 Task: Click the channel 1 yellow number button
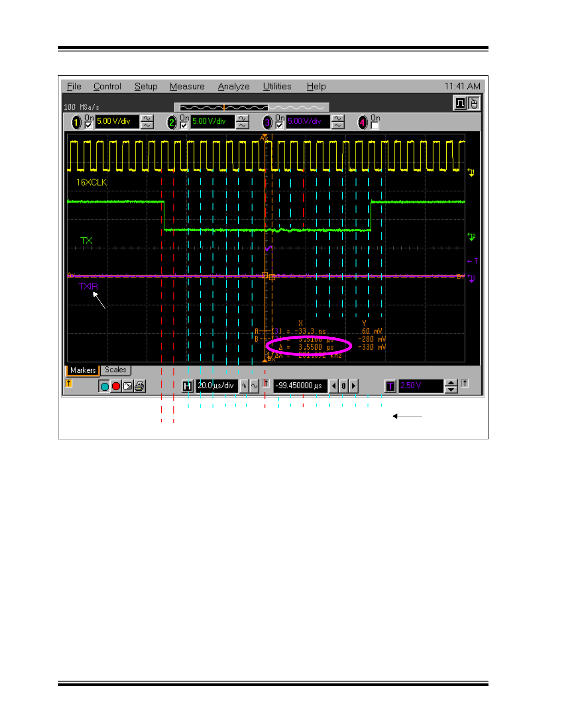click(76, 122)
